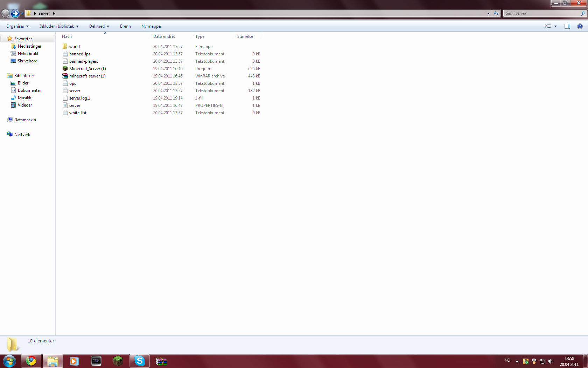Click the File Explorer taskbar button
Screen dimensions: 588x368
53,361
